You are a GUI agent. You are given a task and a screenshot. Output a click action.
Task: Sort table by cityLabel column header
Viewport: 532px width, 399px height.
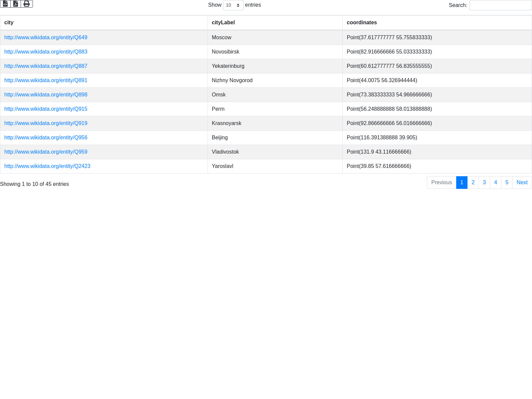(x=223, y=23)
